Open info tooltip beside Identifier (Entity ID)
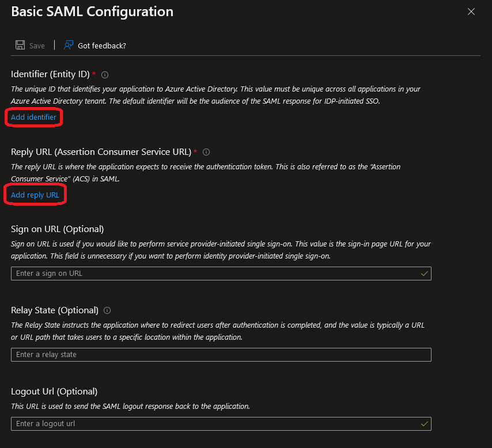The height and width of the screenshot is (448, 492). click(105, 74)
